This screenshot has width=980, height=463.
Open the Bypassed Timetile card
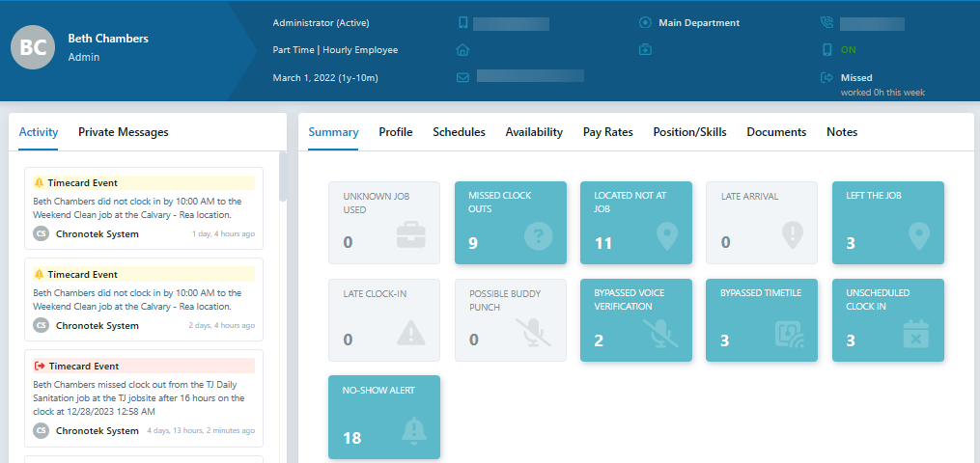762,320
